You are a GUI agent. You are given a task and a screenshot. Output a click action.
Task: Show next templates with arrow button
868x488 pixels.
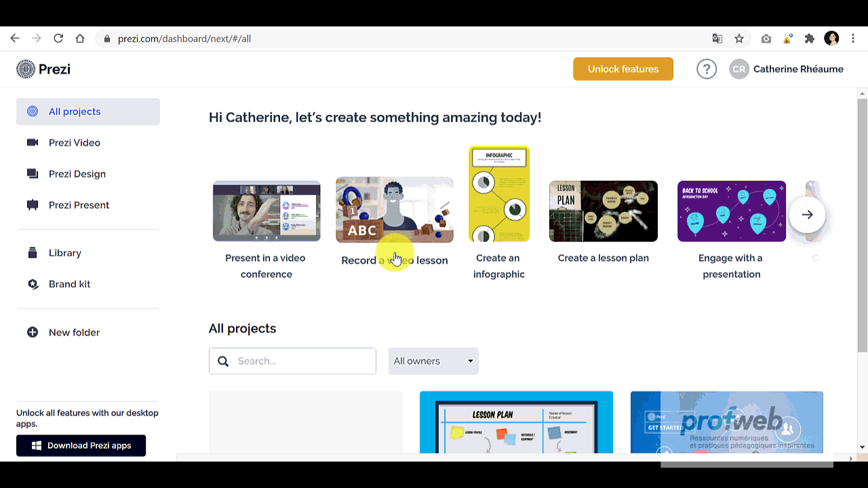[807, 215]
